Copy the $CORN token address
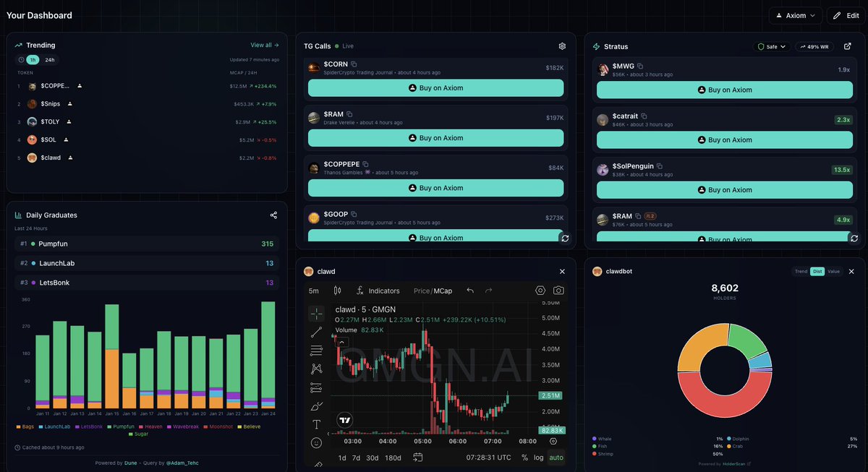This screenshot has width=868, height=472. pyautogui.click(x=354, y=64)
